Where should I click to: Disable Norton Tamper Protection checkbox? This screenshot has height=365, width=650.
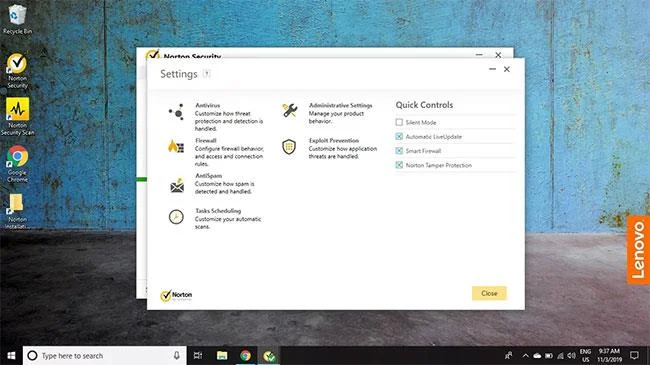pyautogui.click(x=399, y=165)
